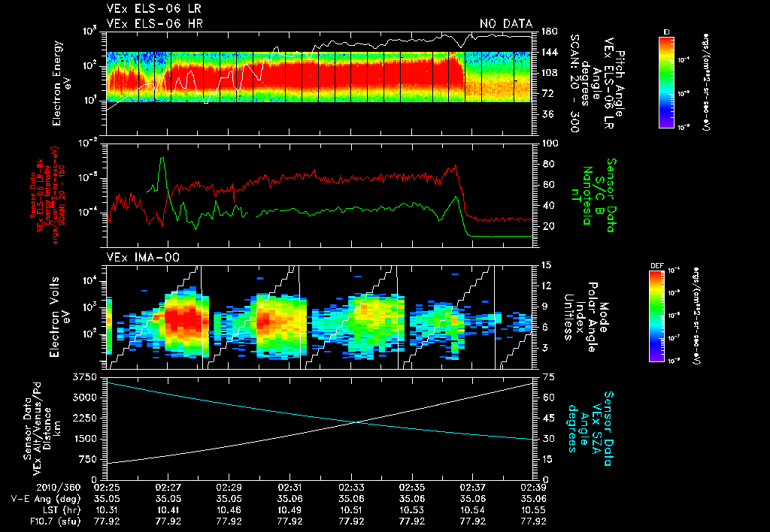The image size is (770, 532).
Task: Click the 144 pitch angle axis tick
Action: tap(549, 52)
